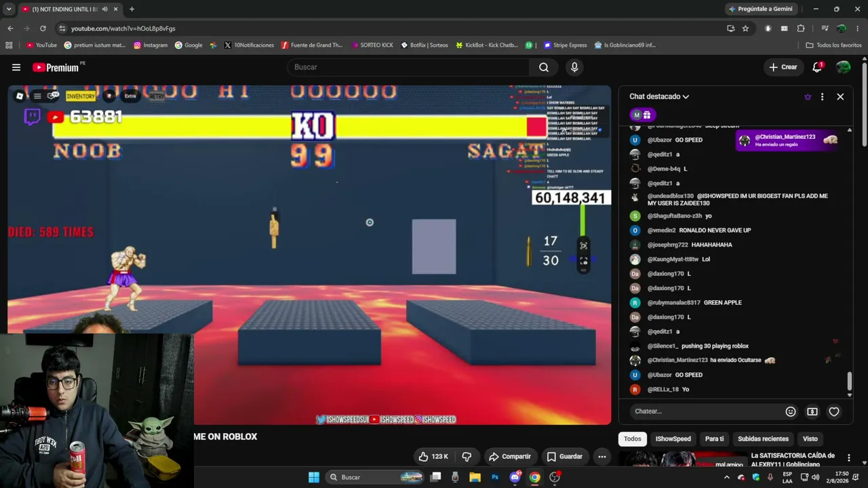This screenshot has height=488, width=868.
Task: Dislike the video
Action: point(467,457)
